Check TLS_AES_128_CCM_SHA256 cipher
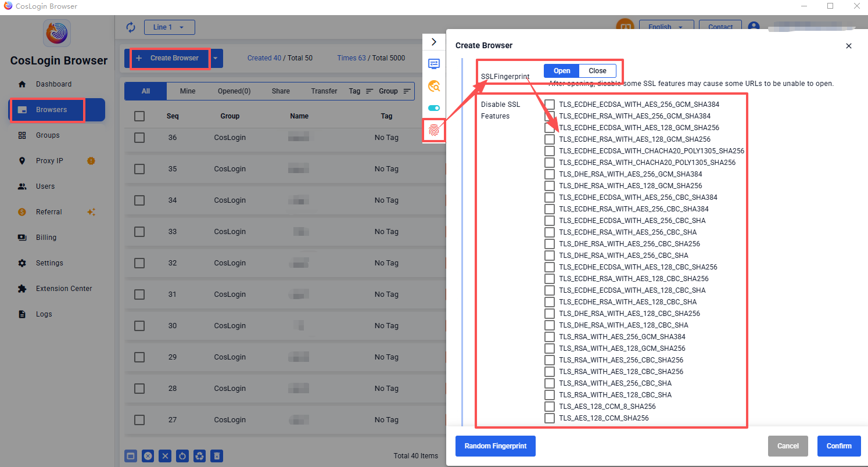Image resolution: width=868 pixels, height=467 pixels. [550, 418]
